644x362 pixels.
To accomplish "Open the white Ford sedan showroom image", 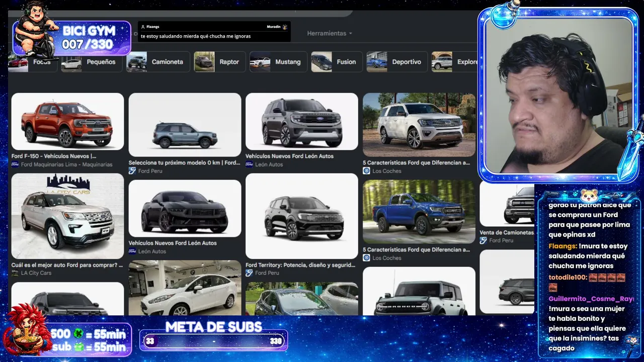I will (185, 288).
